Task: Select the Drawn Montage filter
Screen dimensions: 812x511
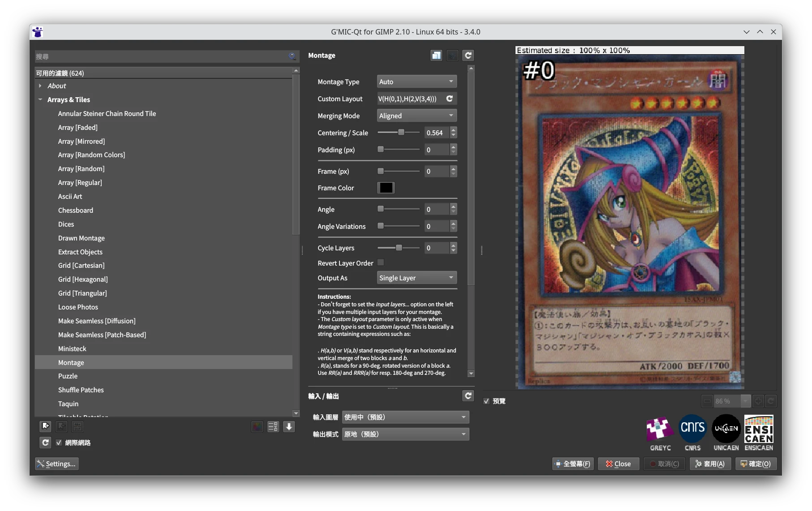Action: click(81, 238)
